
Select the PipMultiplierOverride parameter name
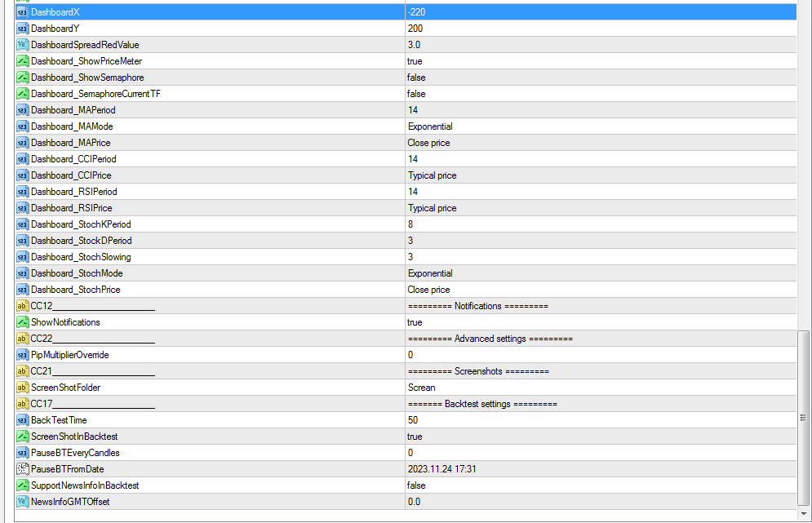tap(70, 355)
